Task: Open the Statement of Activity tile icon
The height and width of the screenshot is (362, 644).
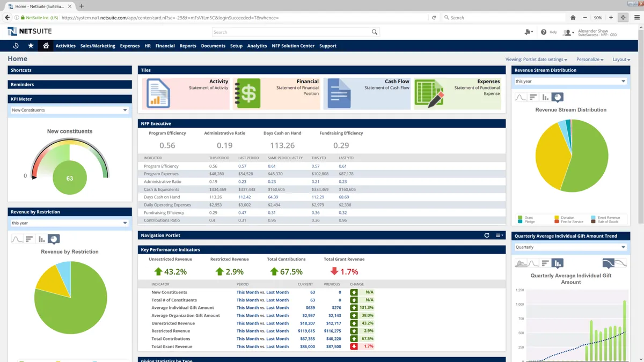Action: (x=158, y=94)
